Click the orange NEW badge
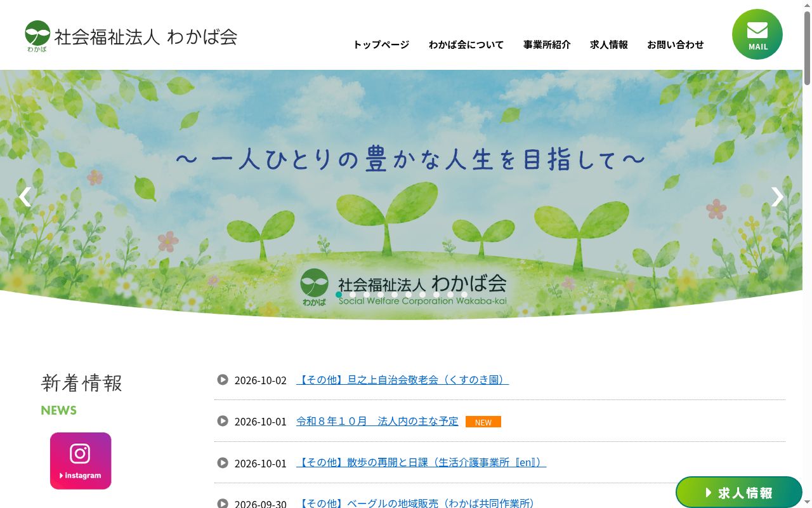812x508 pixels. 483,422
